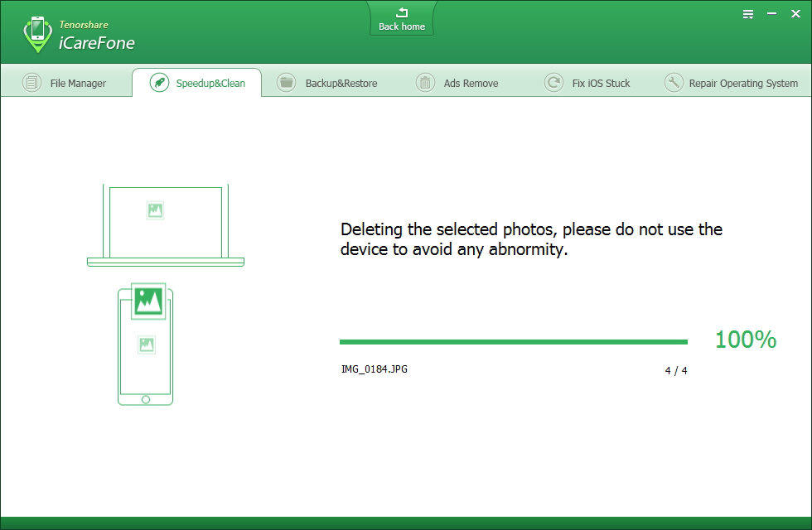812x530 pixels.
Task: Click the iCareFone phone logo
Action: [x=38, y=34]
